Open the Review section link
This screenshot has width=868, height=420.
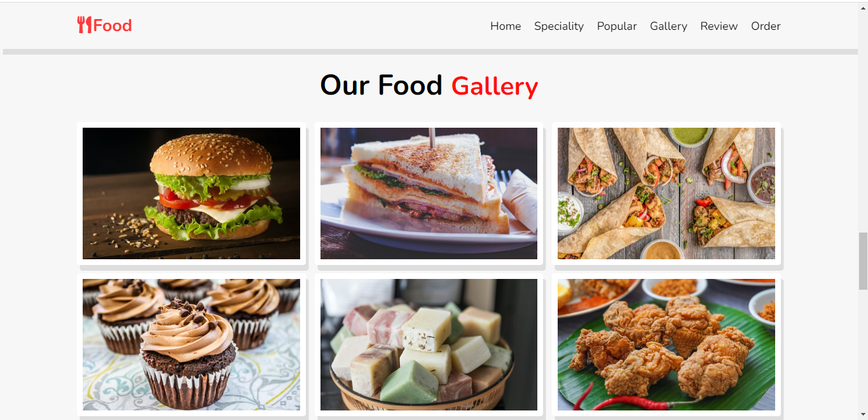point(719,26)
